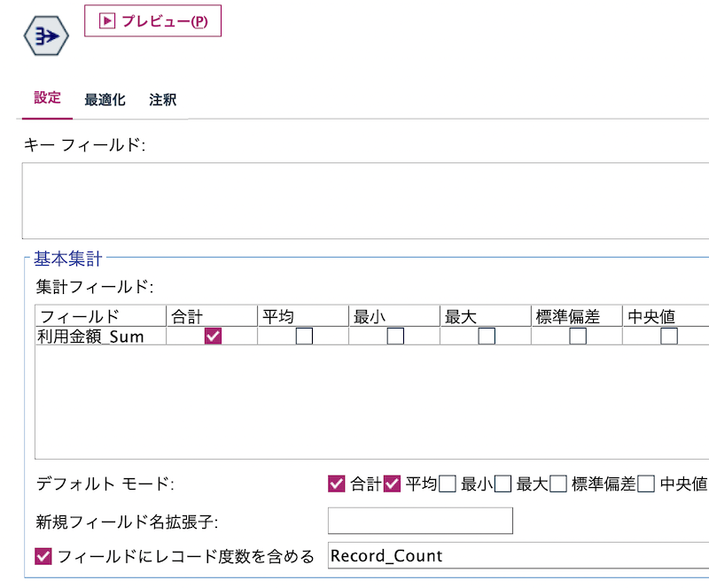Enable 標準偏差 for 利用金額_Sum

576,336
